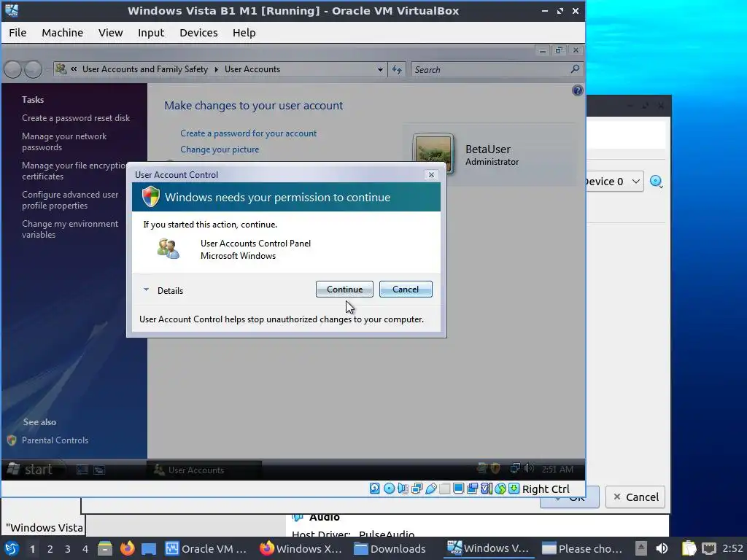Viewport: 747px width, 560px height.
Task: Click the BetaUser account picture
Action: click(433, 153)
